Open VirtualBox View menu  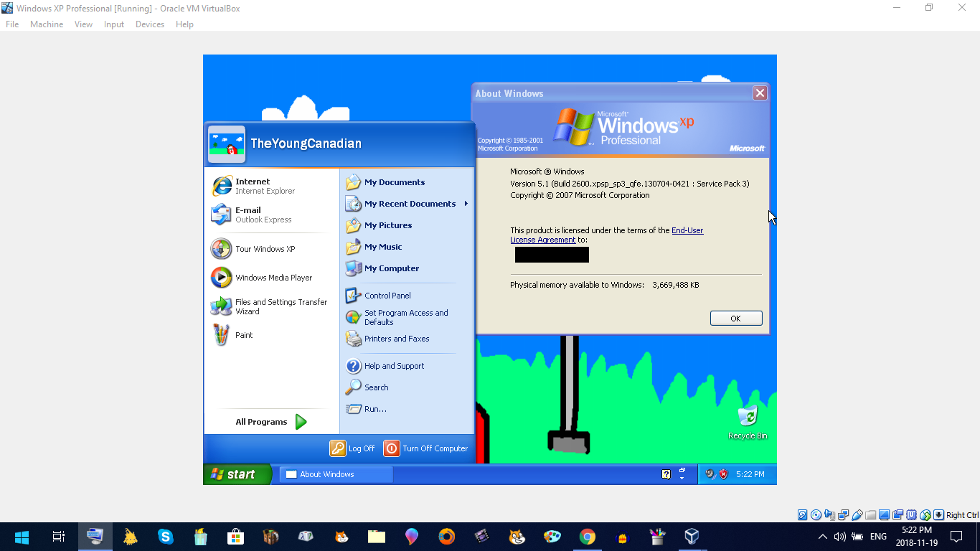[x=84, y=24]
